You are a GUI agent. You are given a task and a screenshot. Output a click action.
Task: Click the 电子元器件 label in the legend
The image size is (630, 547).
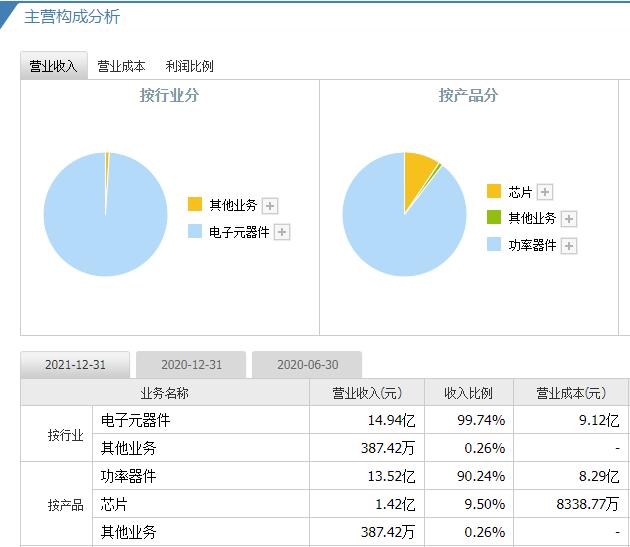239,232
